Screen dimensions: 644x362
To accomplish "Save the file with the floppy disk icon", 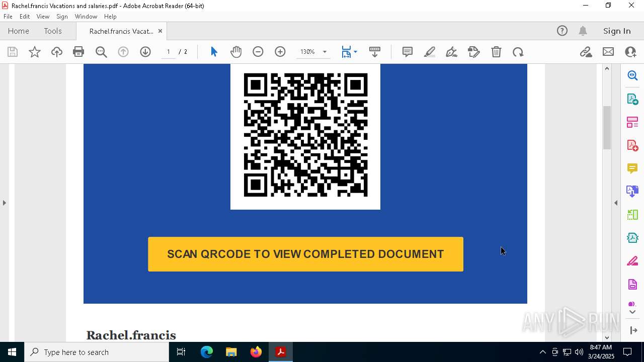I will click(x=13, y=52).
